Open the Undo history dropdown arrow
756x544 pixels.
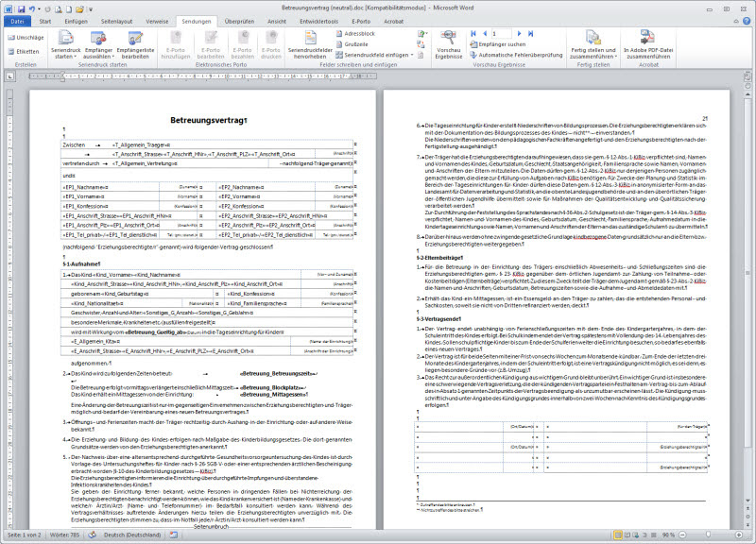click(39, 9)
